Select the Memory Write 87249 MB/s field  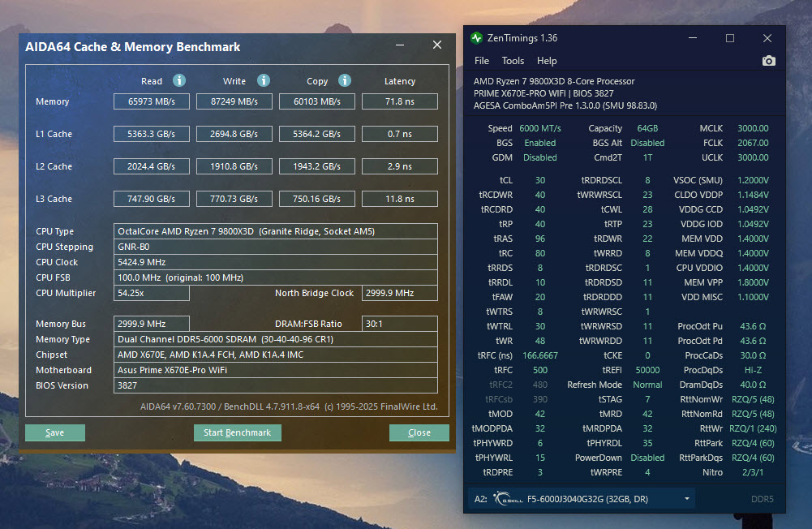234,101
